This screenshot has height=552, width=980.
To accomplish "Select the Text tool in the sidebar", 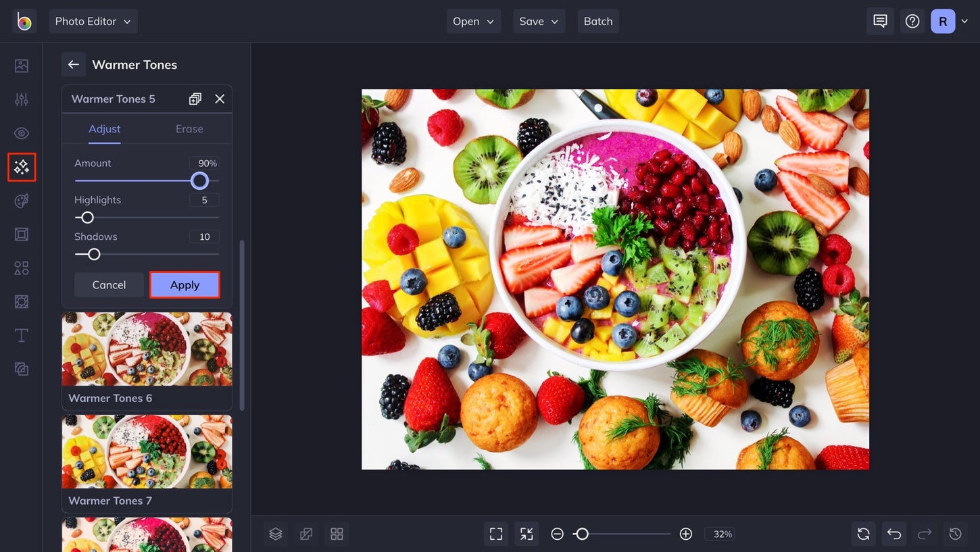I will 21,335.
